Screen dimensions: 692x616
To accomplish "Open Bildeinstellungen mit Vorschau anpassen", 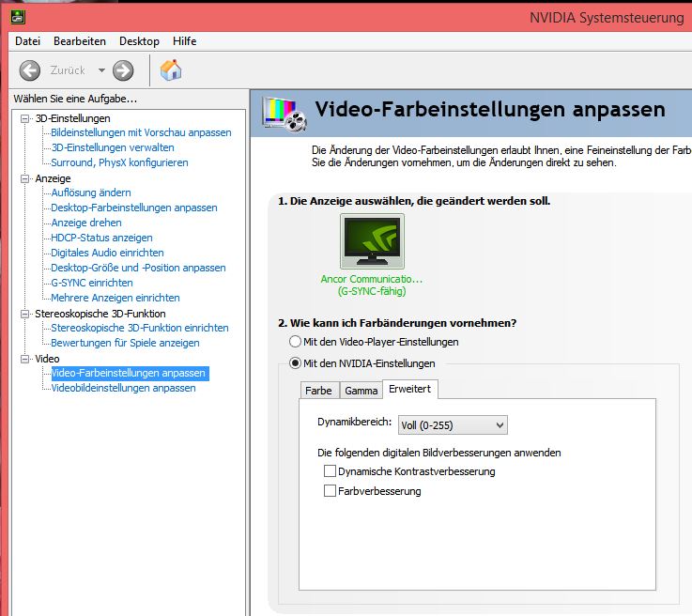I will [x=141, y=132].
